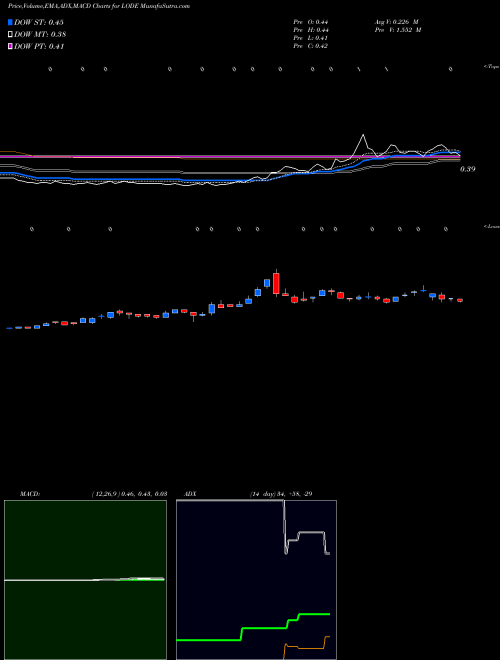
Task: Select the 'DOW PT: 0.41' legend text
Action: click(x=39, y=47)
